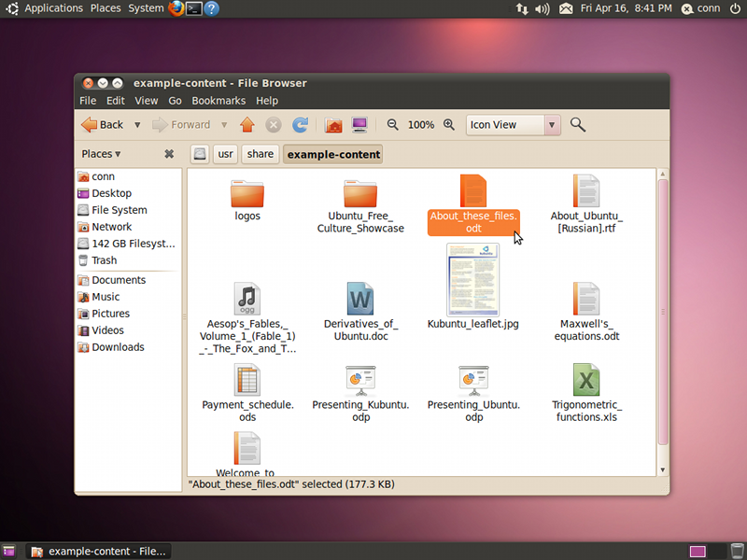Click the Stop loading icon
This screenshot has height=560, width=747.
coord(273,125)
